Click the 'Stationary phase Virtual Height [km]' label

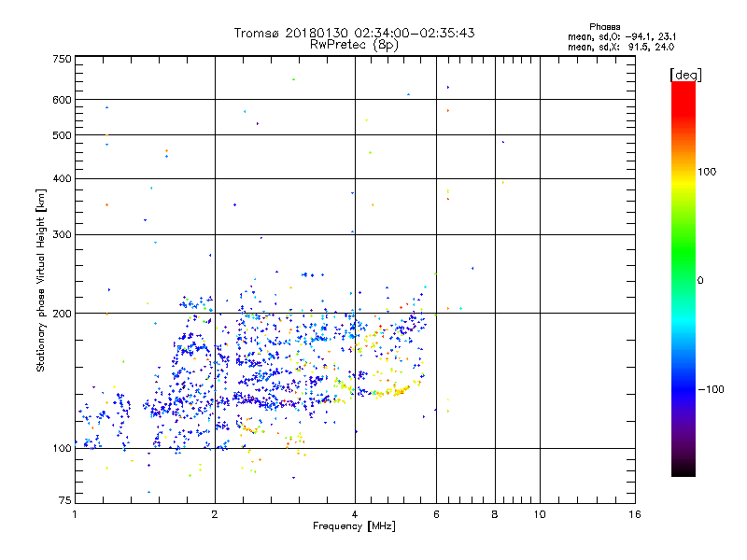(41, 281)
